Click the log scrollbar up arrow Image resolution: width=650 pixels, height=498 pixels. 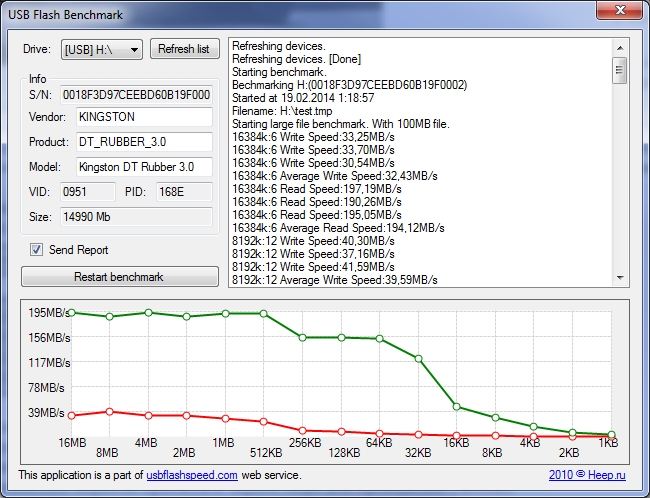point(620,48)
